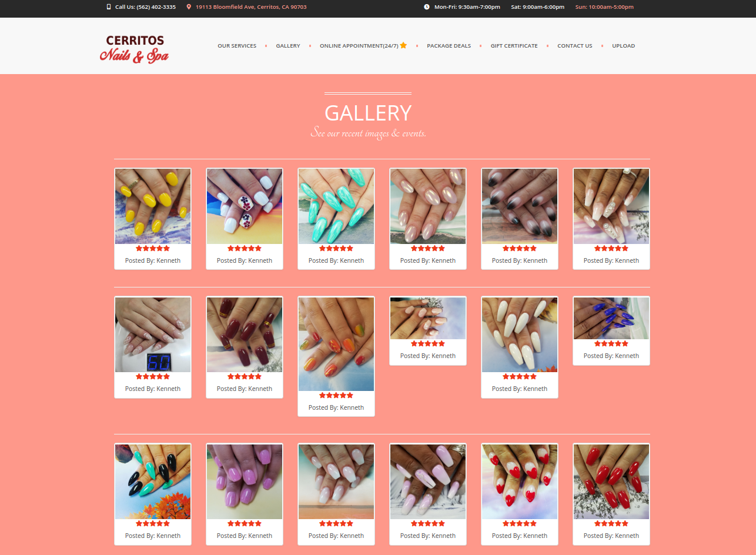Click the map pin icon next to address
Viewport: 756px width, 555px height.
[x=189, y=7]
